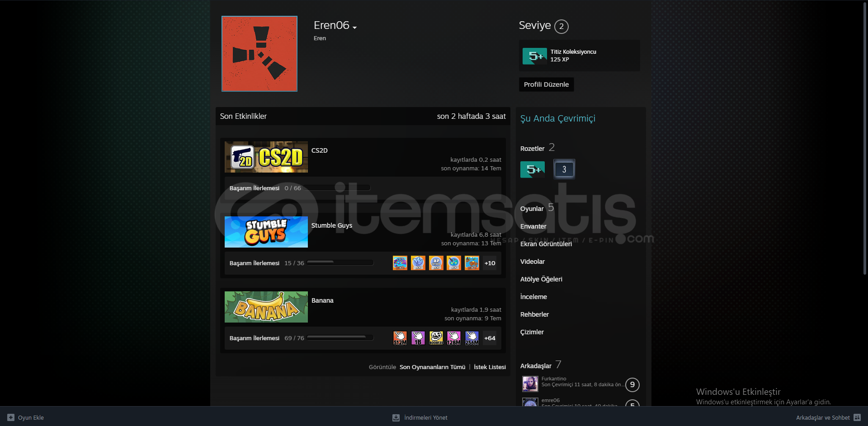This screenshot has width=868, height=426.
Task: Open Son Oynananların Tümü link
Action: tap(432, 367)
